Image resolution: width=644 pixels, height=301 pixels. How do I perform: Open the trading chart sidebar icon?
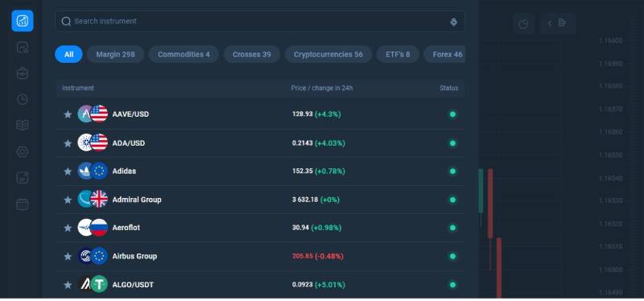click(23, 21)
